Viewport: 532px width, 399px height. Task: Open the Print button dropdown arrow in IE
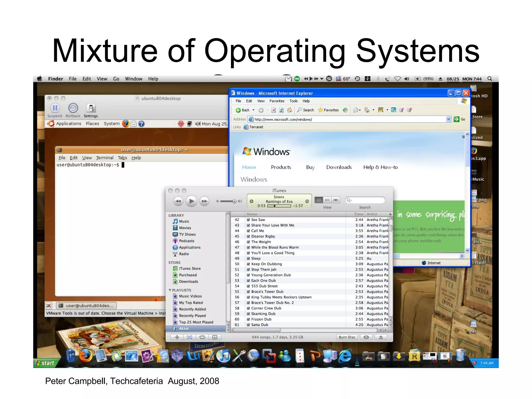(x=373, y=110)
